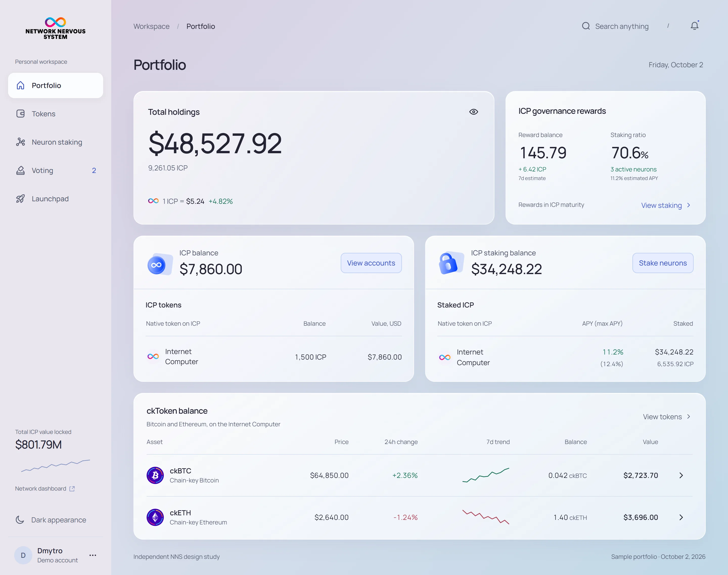Screen dimensions: 728x575
Task: Click the ckETH 7d trend sparkline
Action: [486, 517]
